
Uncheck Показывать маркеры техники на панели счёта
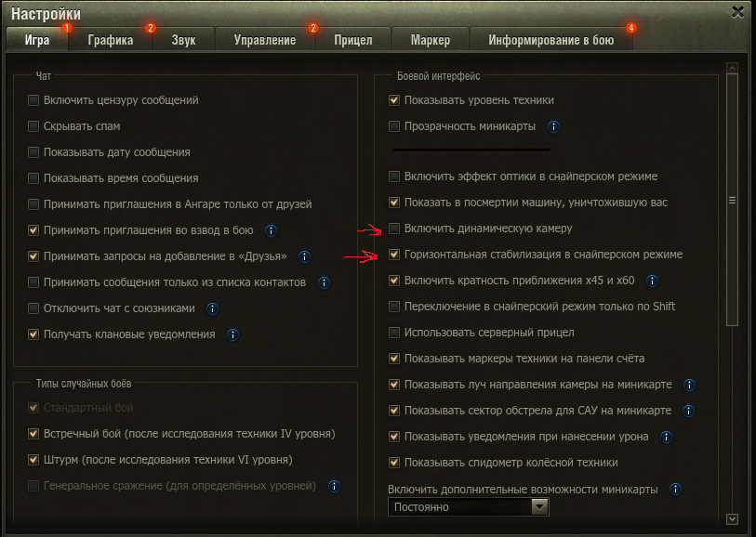click(394, 359)
